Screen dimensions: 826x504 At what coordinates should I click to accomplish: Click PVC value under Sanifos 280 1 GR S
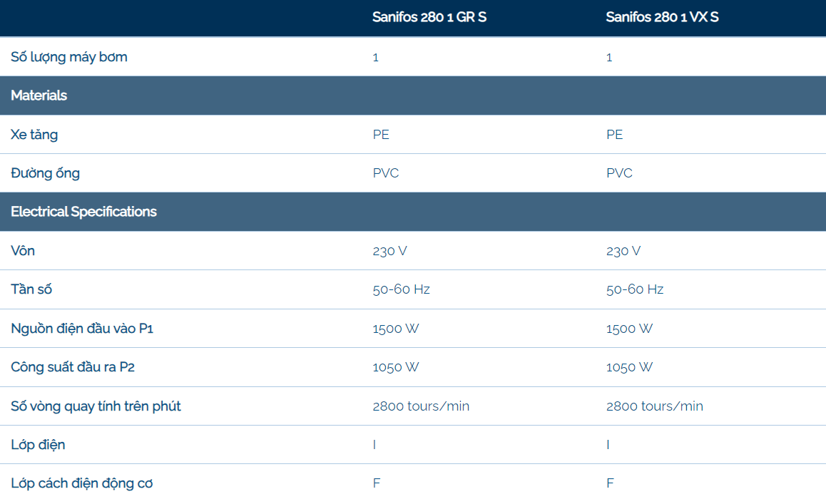point(386,173)
